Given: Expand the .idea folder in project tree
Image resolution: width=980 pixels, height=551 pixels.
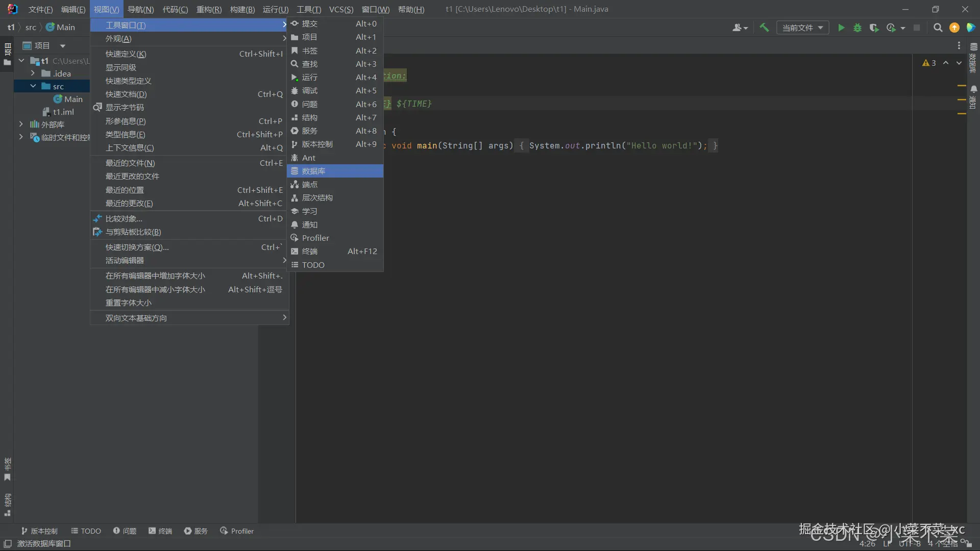Looking at the screenshot, I should coord(33,73).
